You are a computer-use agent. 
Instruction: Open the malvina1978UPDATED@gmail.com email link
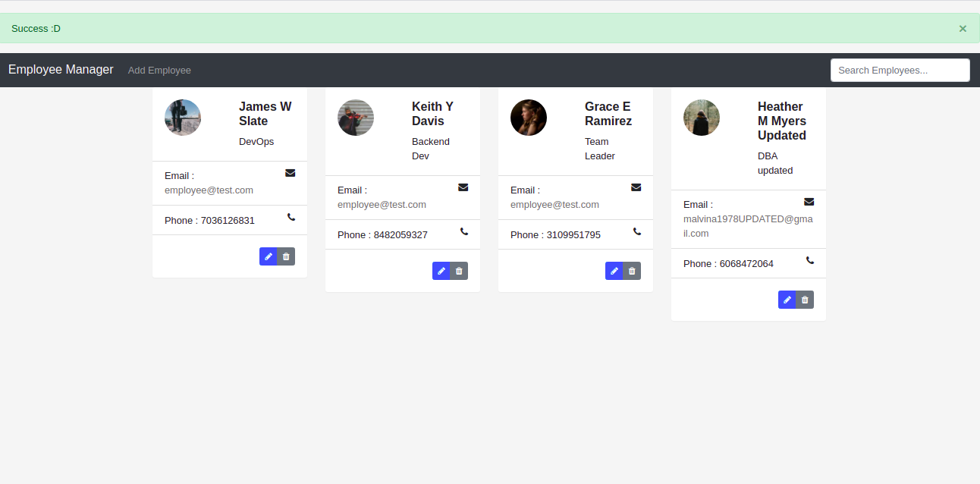coord(748,226)
